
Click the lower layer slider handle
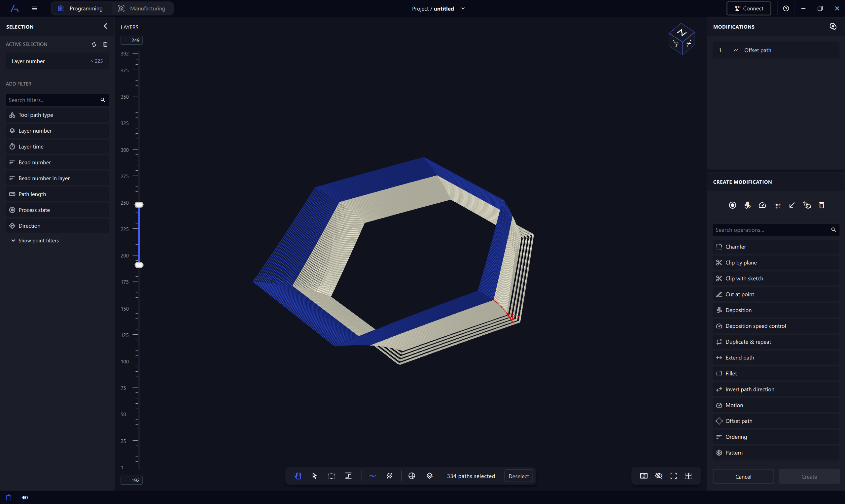139,265
